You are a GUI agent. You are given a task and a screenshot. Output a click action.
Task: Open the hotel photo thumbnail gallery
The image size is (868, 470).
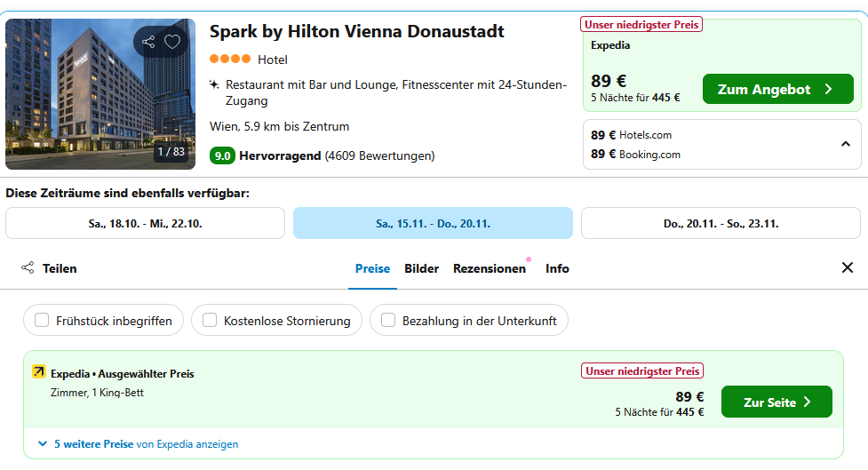pyautogui.click(x=100, y=93)
